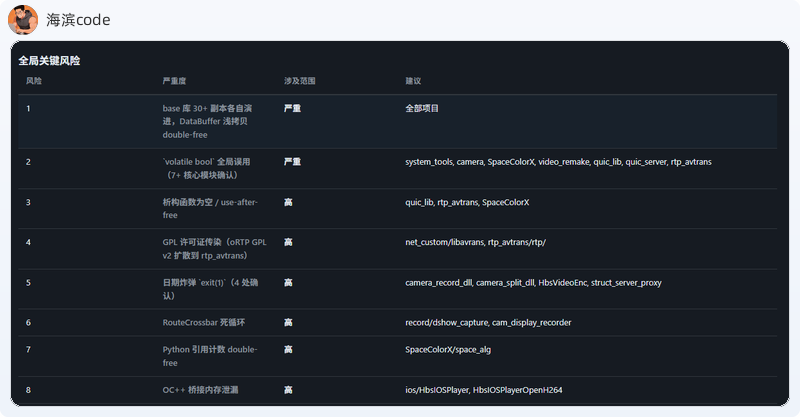Screen dimensions: 800x417
Task: Click the author name 海滨code
Action: [x=78, y=20]
